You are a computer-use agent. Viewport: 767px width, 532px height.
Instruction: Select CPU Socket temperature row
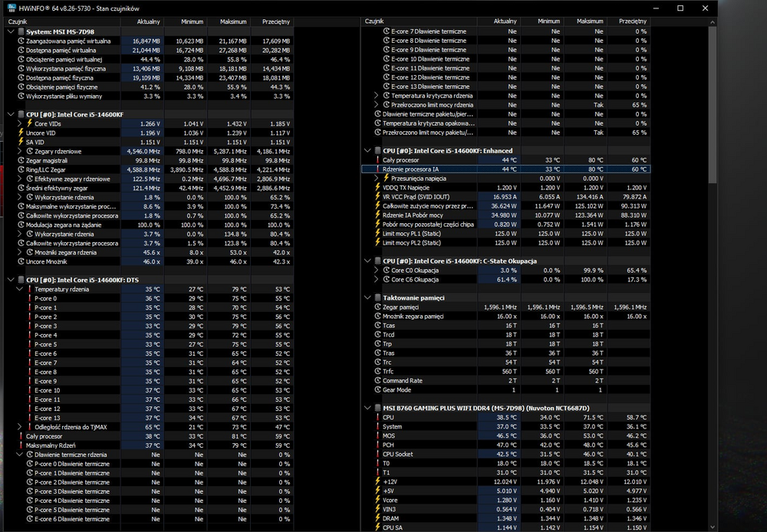505,455
